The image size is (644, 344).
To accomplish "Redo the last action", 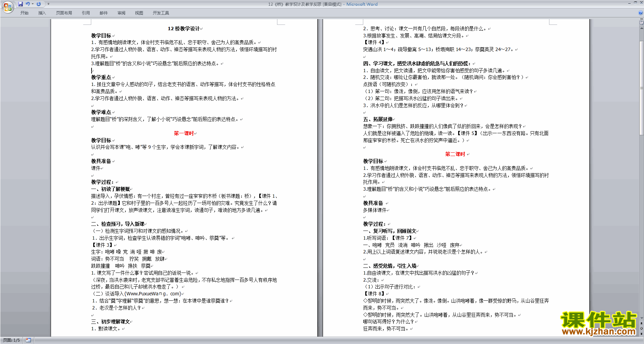I will [39, 4].
